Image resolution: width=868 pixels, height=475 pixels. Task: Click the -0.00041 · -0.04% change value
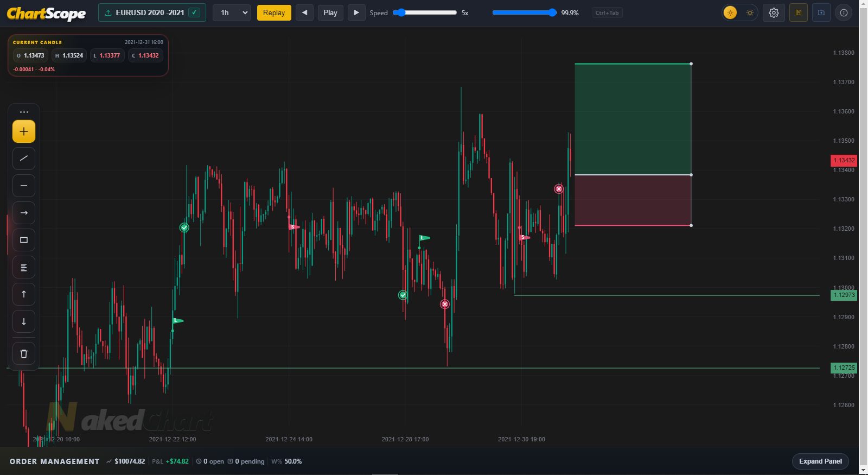pyautogui.click(x=34, y=69)
